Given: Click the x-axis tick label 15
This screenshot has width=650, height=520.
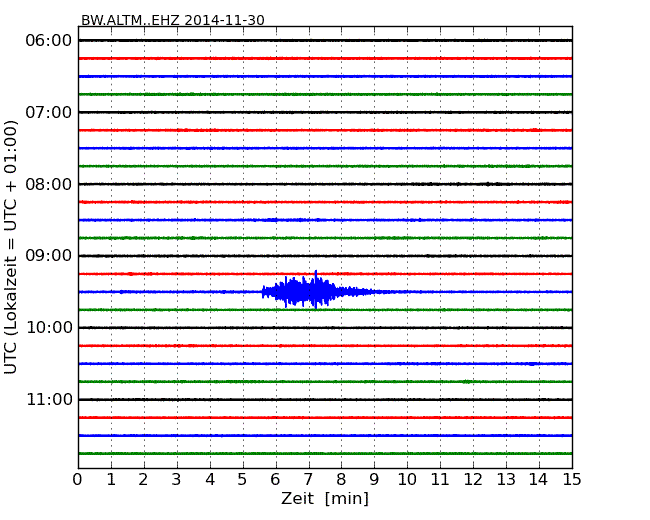Looking at the screenshot, I should coord(572,479).
